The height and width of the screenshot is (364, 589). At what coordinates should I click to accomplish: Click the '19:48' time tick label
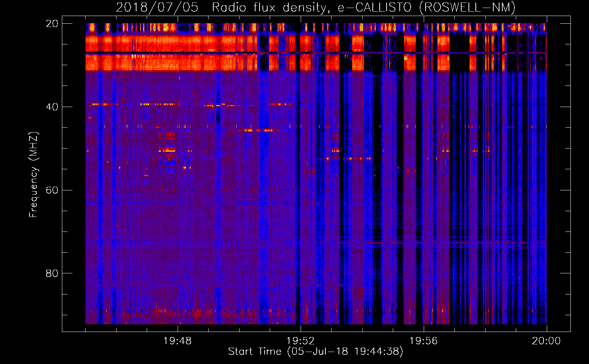coord(178,341)
